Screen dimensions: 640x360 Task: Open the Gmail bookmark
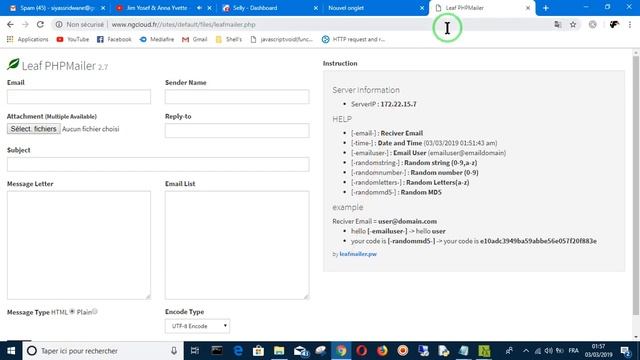(x=195, y=39)
